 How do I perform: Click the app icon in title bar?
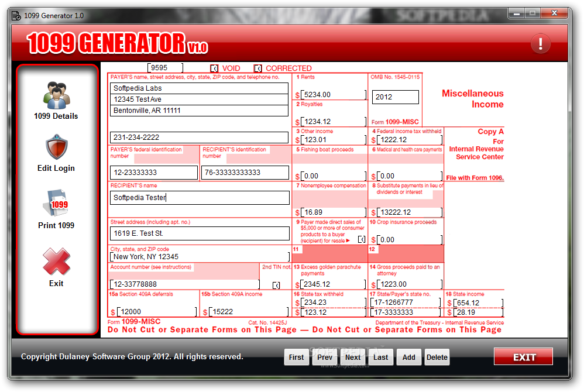click(16, 16)
